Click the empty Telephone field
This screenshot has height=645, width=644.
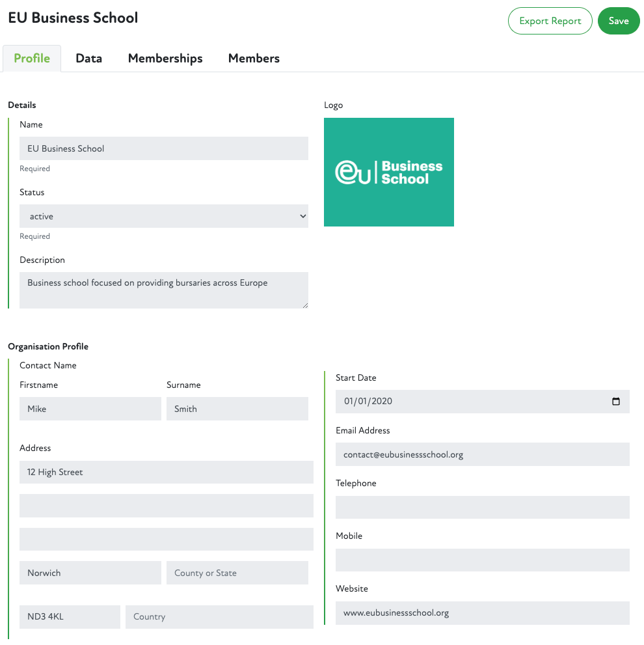(x=482, y=507)
